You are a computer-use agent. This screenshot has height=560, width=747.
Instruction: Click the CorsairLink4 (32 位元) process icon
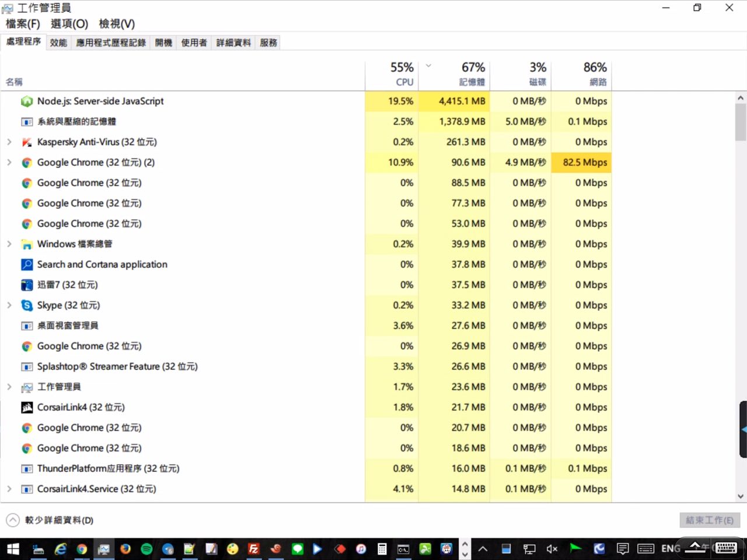pyautogui.click(x=27, y=408)
